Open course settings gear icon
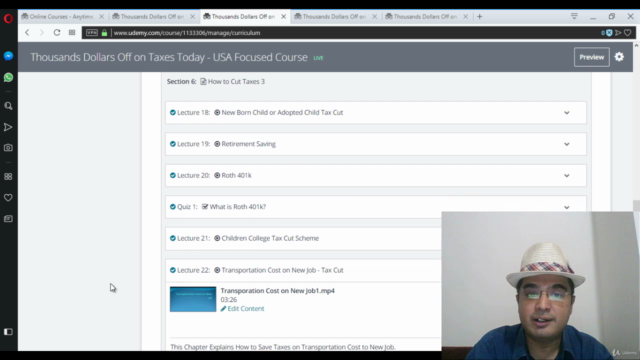640x360 pixels. click(x=619, y=57)
